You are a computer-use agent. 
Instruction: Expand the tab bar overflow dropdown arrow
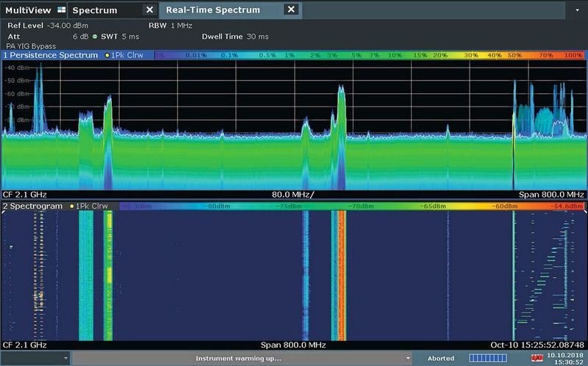[x=577, y=10]
